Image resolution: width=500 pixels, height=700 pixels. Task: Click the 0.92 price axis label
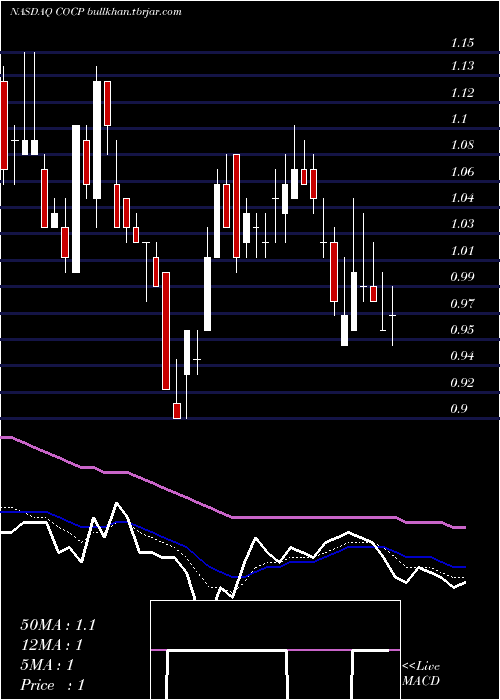pos(462,383)
